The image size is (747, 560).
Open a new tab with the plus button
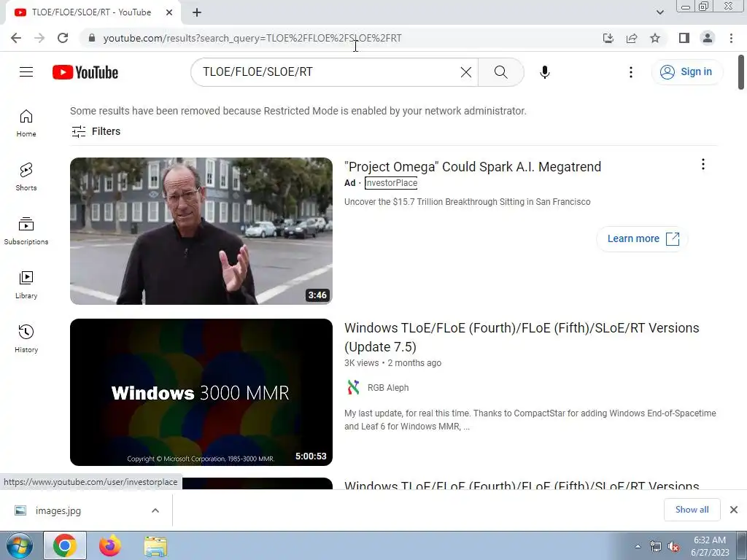click(x=197, y=12)
